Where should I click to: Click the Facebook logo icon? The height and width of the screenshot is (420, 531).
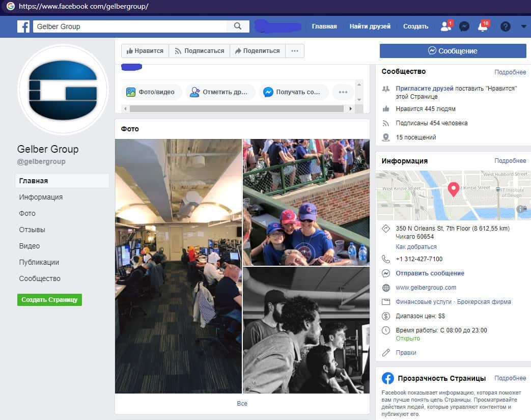[x=23, y=26]
